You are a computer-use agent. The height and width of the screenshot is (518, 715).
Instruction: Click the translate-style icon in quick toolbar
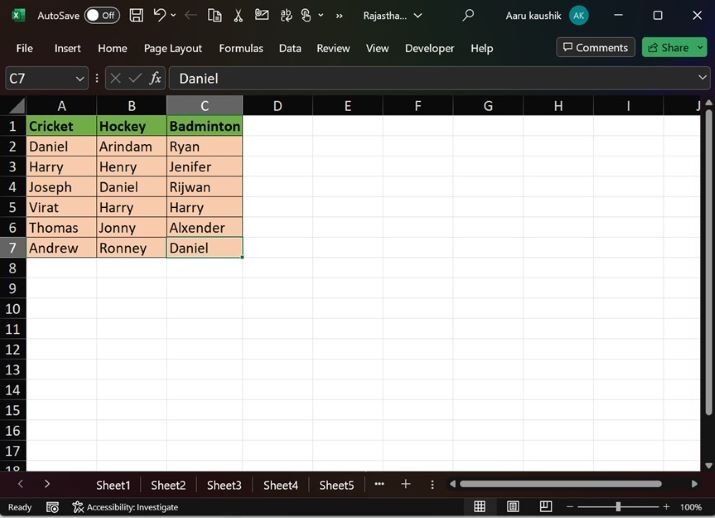pos(286,16)
